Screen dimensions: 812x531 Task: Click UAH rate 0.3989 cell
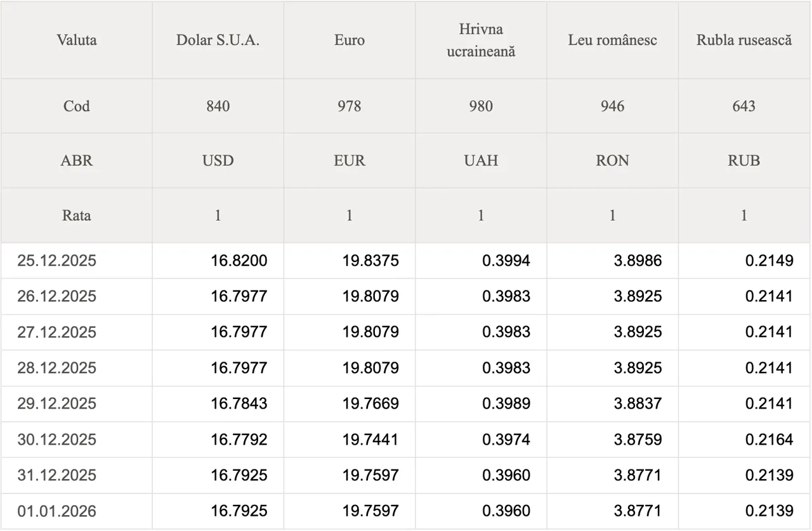[x=506, y=404]
